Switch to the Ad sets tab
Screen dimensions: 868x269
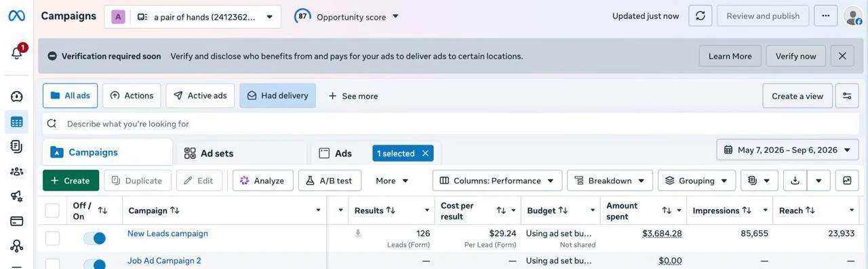(x=241, y=154)
